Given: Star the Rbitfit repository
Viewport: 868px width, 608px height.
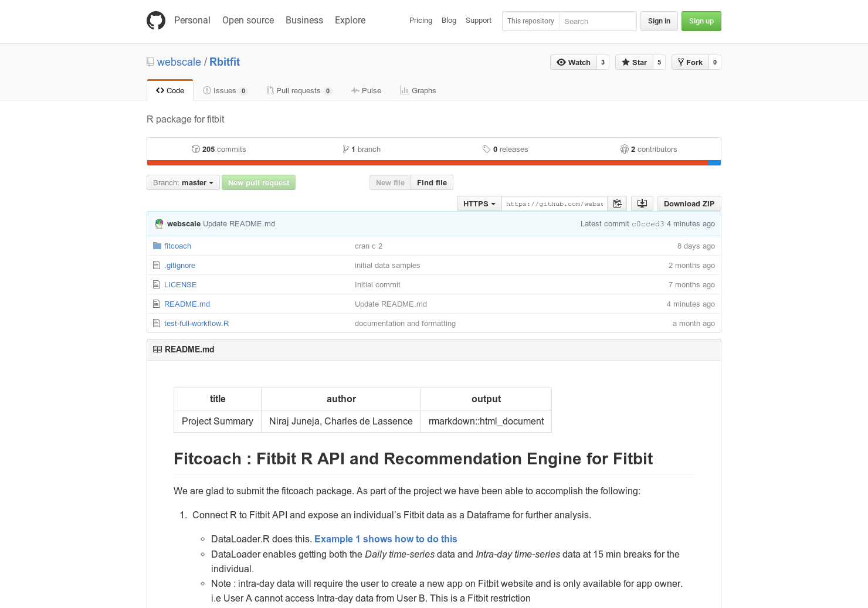Looking at the screenshot, I should (634, 62).
